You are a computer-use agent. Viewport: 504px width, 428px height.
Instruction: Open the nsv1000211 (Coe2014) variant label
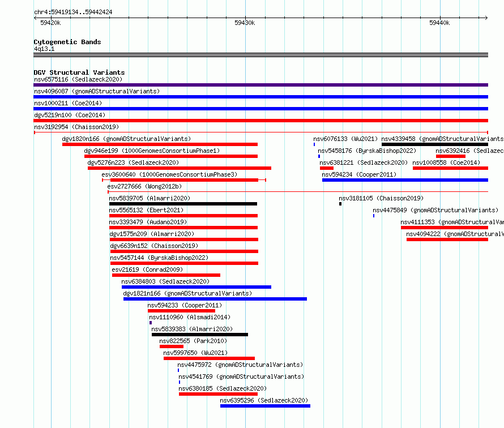[x=68, y=103]
